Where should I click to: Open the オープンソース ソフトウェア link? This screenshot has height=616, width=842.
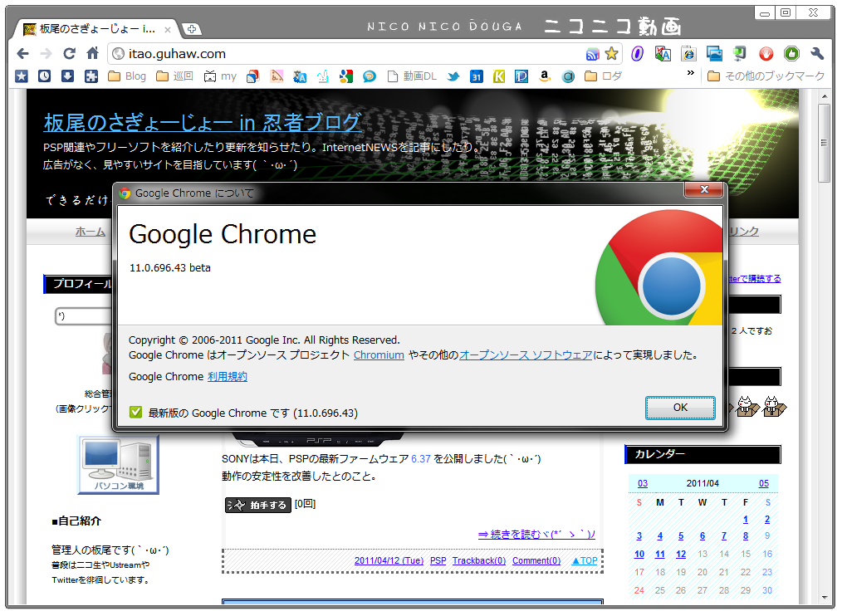526,355
